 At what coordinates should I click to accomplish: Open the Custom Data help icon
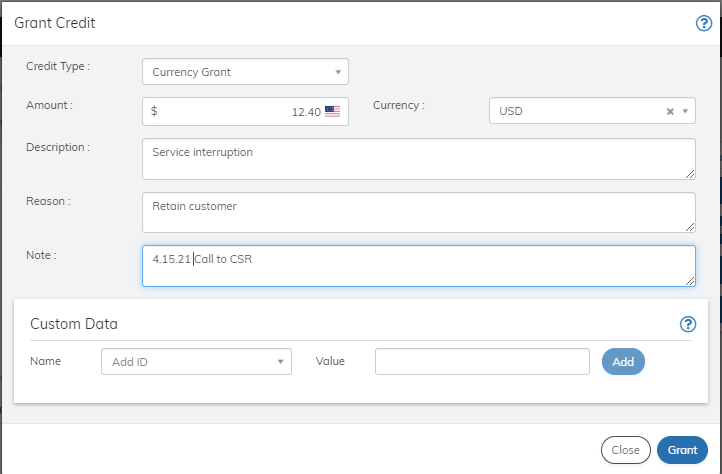pos(688,324)
